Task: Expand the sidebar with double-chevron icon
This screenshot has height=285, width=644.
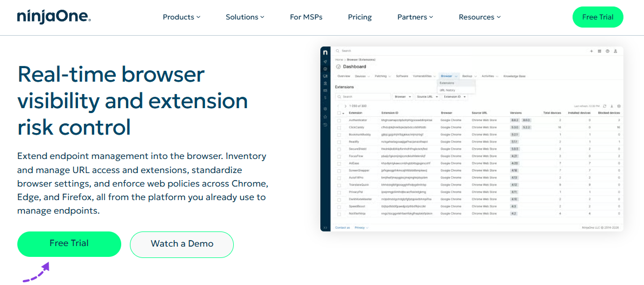Action: tap(325, 227)
